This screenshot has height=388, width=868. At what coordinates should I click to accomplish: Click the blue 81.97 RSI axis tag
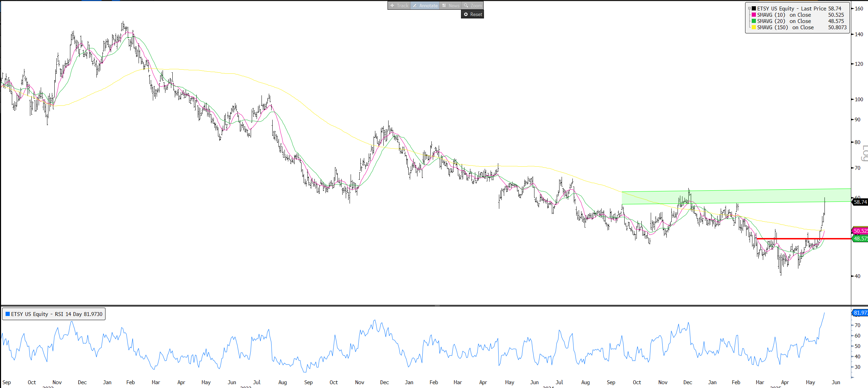[860, 312]
